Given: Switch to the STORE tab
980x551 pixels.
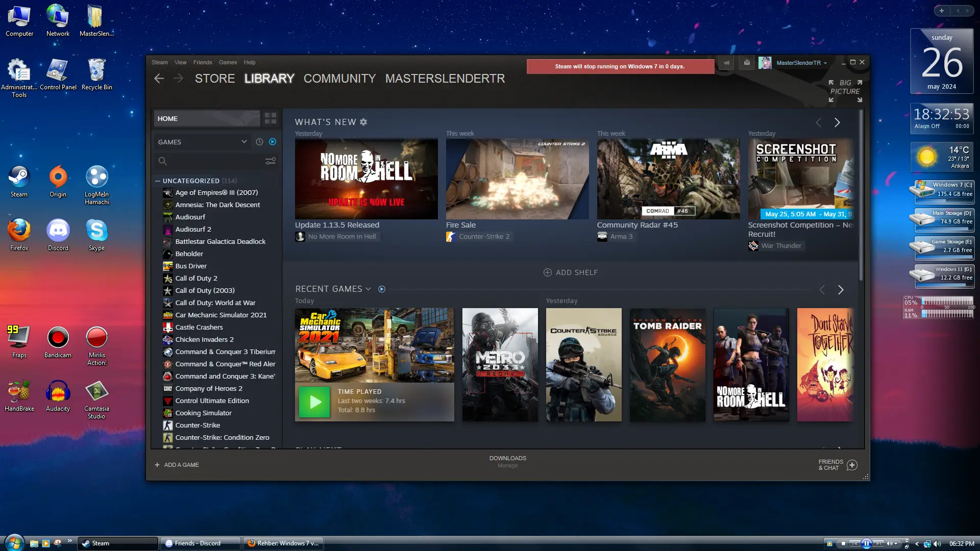Looking at the screenshot, I should pos(215,78).
